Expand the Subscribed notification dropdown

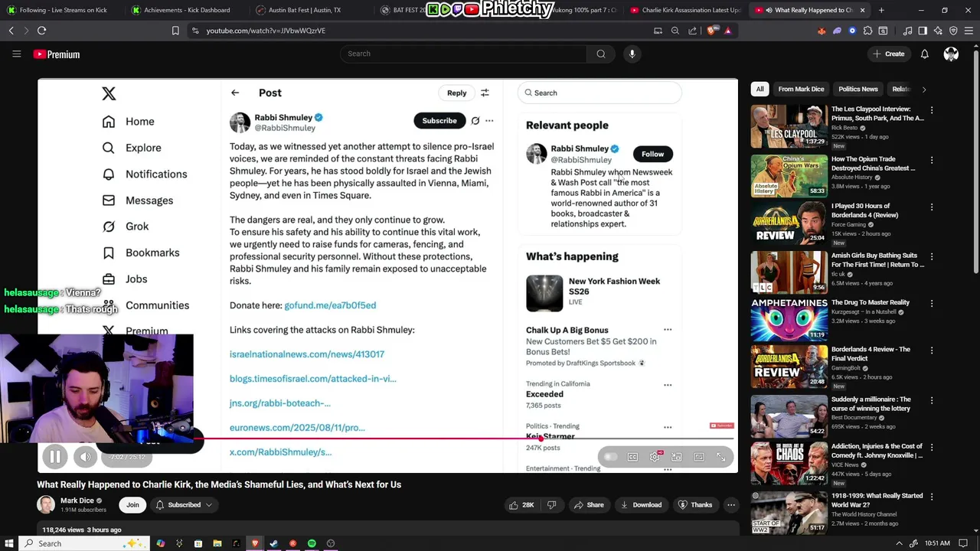coord(184,505)
